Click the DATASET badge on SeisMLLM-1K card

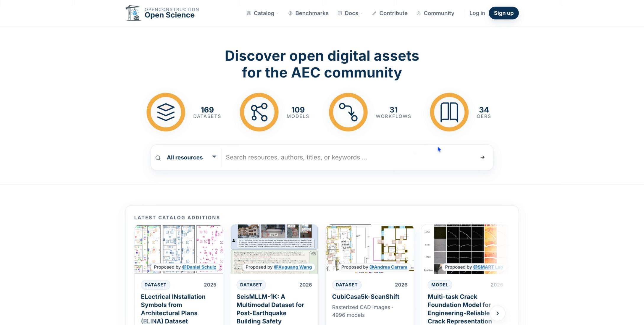(x=251, y=285)
